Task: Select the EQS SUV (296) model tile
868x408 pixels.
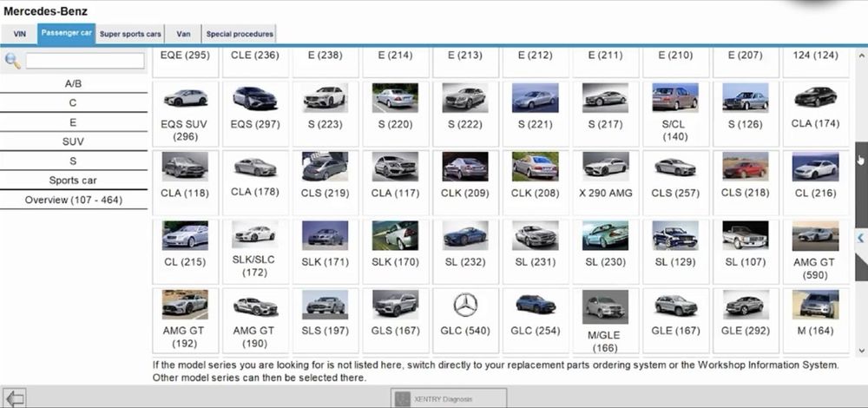Action: click(x=185, y=114)
